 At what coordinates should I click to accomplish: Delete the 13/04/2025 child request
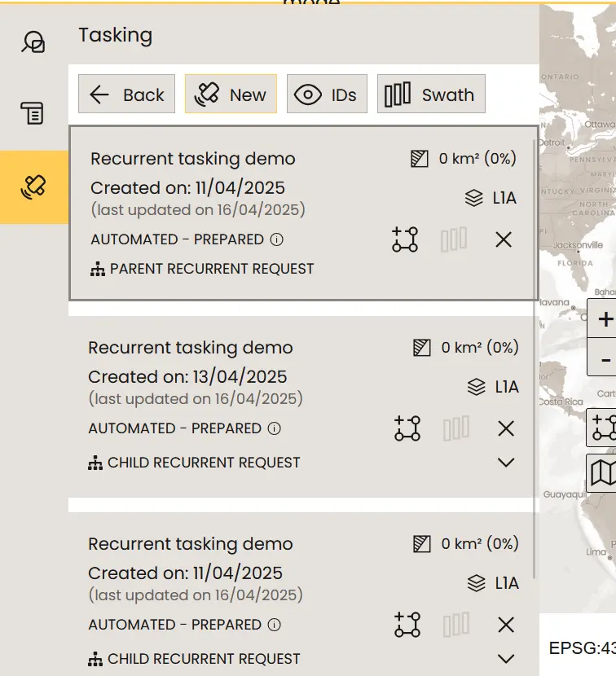tap(506, 428)
